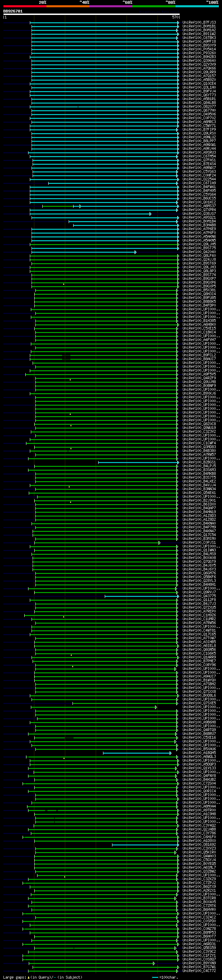Select the UniRef100_Q38JG7 label
The width and height of the screenshot is (222, 980).
click(199, 214)
